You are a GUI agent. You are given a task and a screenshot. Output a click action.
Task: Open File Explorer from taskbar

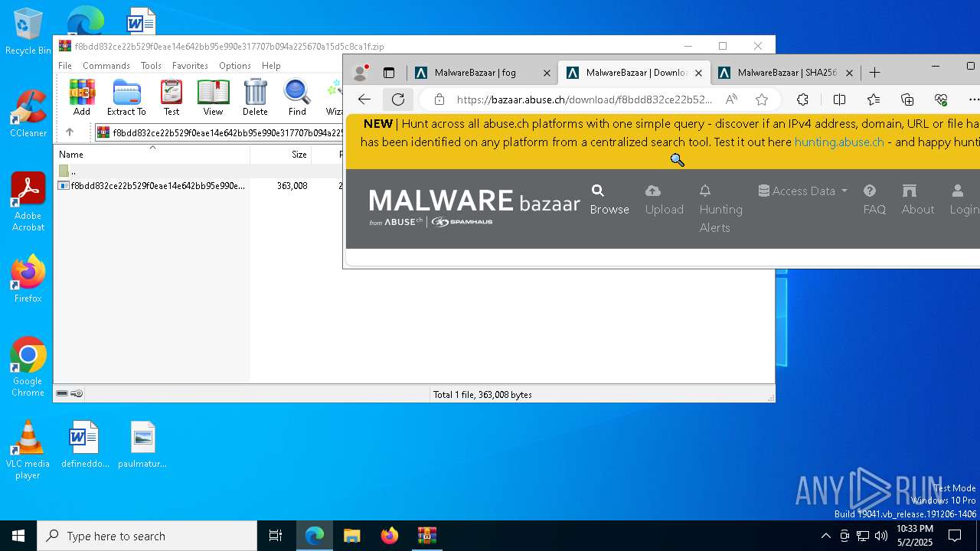point(351,536)
